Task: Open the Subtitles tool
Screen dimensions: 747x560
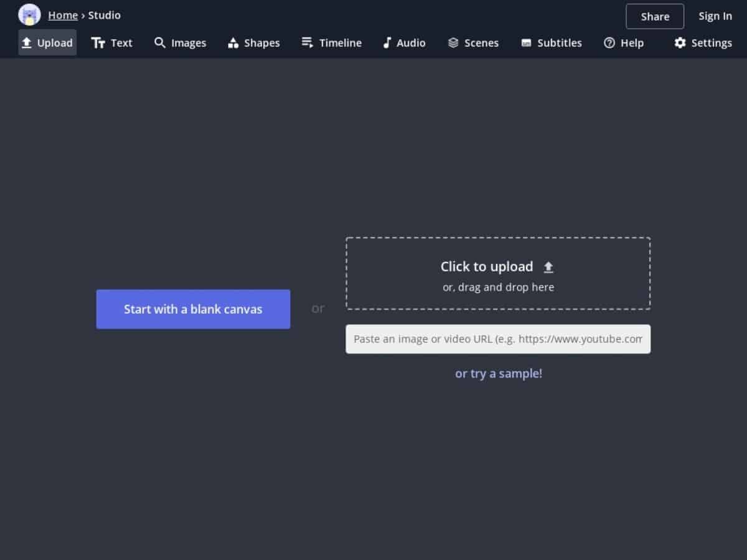Action: click(x=552, y=42)
